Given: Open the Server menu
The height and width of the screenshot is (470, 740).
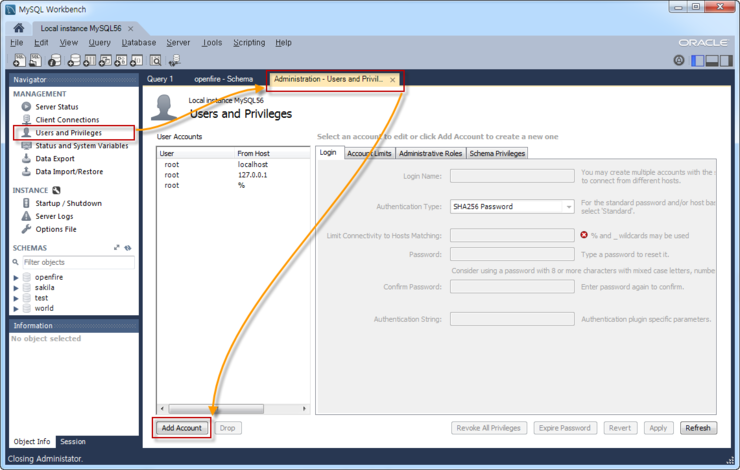Looking at the screenshot, I should [178, 42].
